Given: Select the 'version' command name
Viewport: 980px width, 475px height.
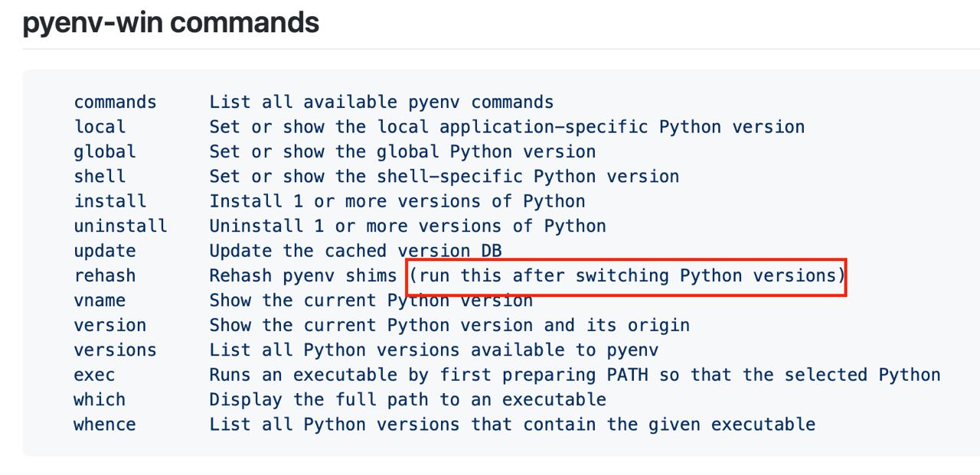Looking at the screenshot, I should pos(110,325).
